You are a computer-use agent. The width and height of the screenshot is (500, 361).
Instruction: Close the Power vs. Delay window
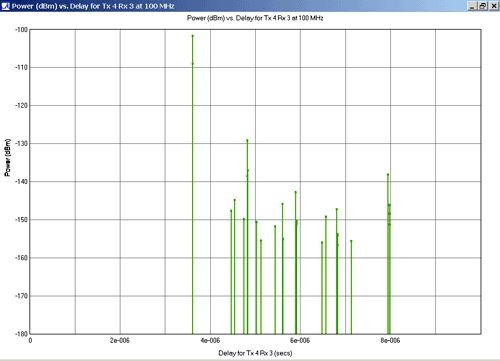click(494, 6)
